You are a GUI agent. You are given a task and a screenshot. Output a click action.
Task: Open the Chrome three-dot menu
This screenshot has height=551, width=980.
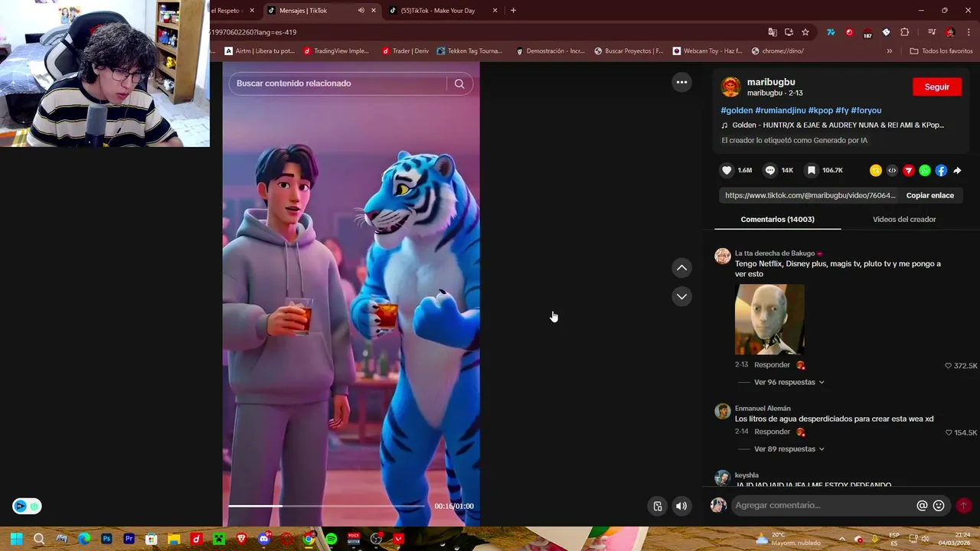pyautogui.click(x=969, y=32)
